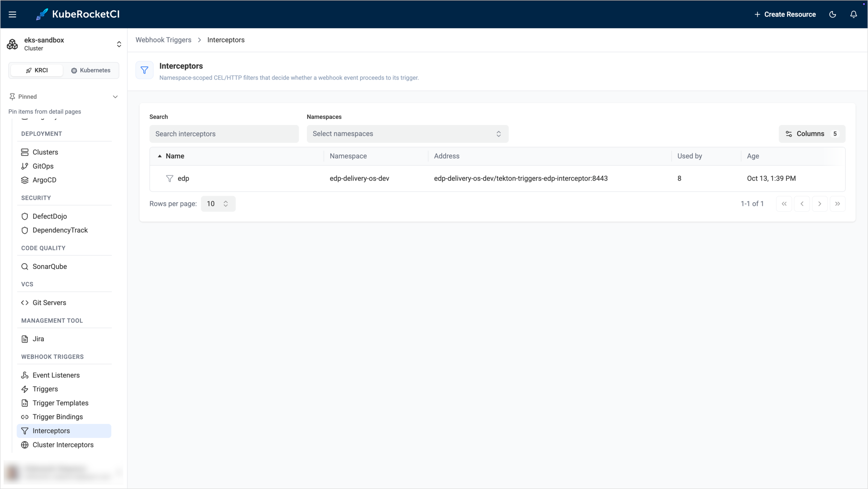
Task: Select Interceptors in the sidebar
Action: pyautogui.click(x=64, y=431)
